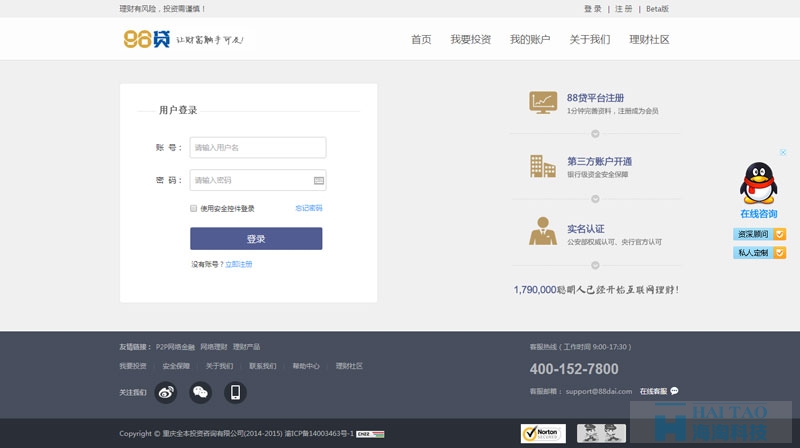
Task: Click the 在线咨询 label
Action: pyautogui.click(x=759, y=214)
